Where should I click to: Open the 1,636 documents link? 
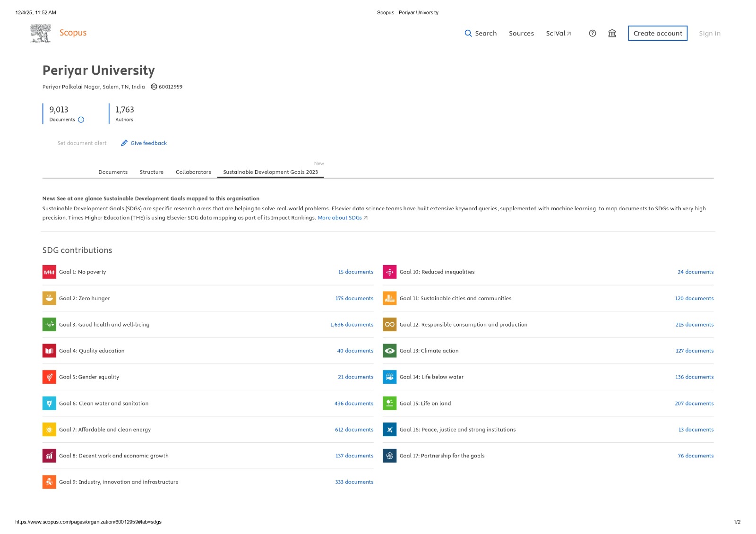pyautogui.click(x=352, y=325)
